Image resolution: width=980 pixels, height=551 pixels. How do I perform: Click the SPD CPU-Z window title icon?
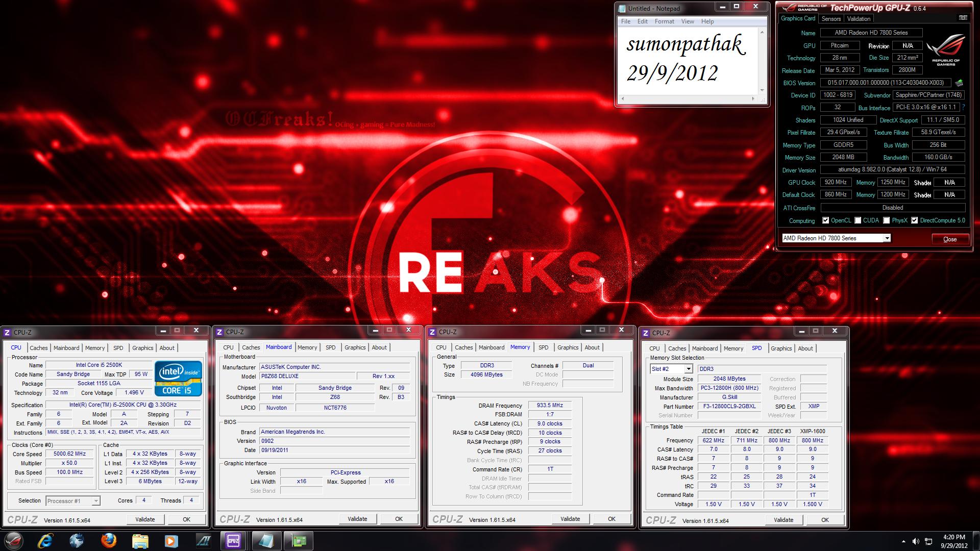pos(646,333)
